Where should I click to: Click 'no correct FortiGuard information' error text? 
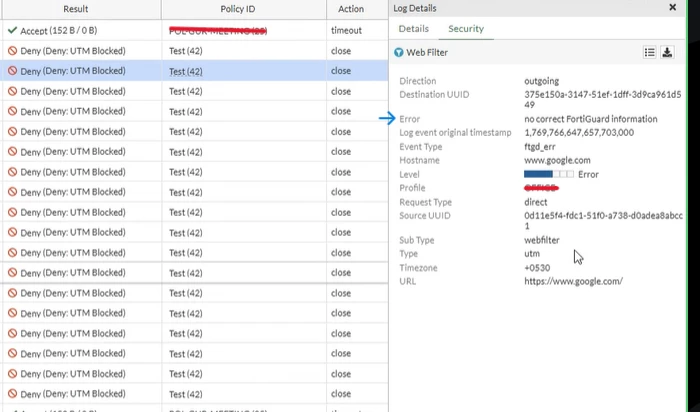coord(591,119)
